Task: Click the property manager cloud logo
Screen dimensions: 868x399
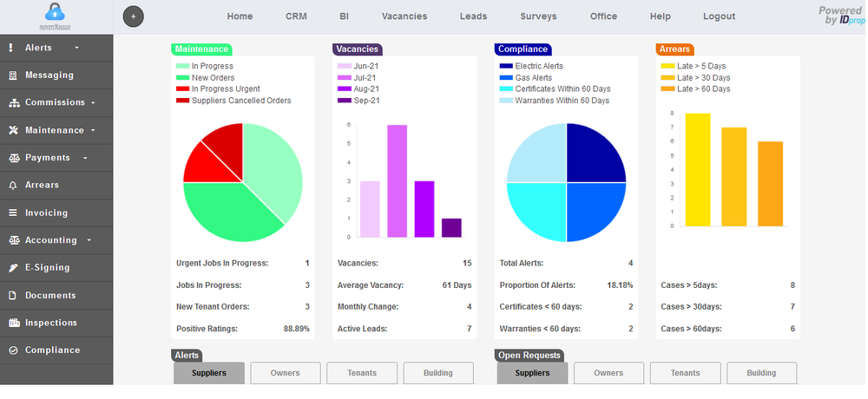Action: coord(55,16)
